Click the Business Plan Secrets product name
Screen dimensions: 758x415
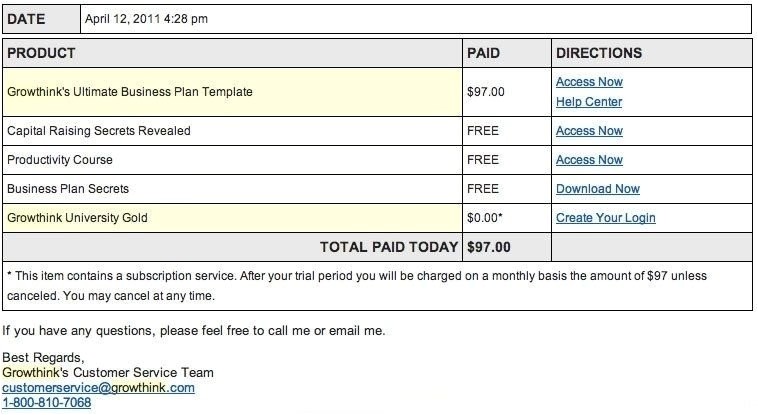pos(68,189)
